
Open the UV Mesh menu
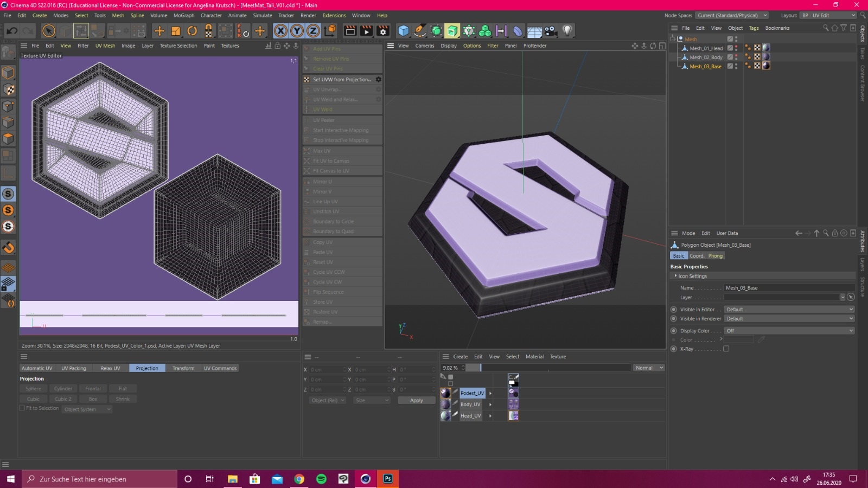click(105, 46)
